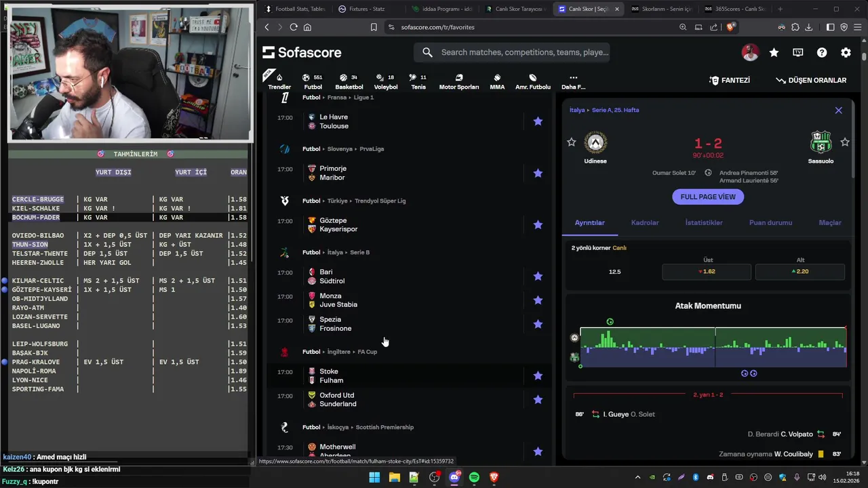Show hidden system tray icons
The width and height of the screenshot is (868, 488).
[637, 477]
